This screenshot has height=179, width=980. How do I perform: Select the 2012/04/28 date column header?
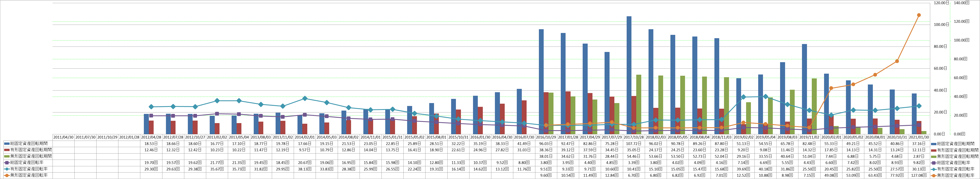point(151,137)
